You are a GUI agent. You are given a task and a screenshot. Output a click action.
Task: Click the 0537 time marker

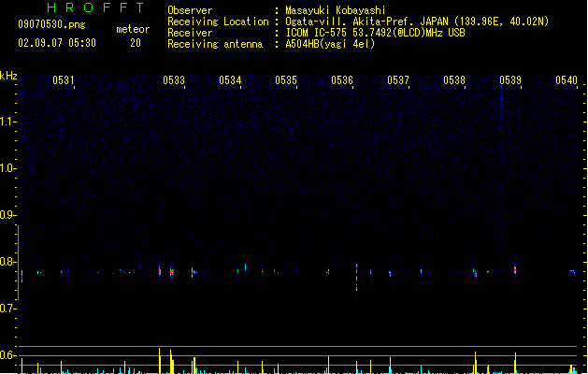click(x=398, y=80)
